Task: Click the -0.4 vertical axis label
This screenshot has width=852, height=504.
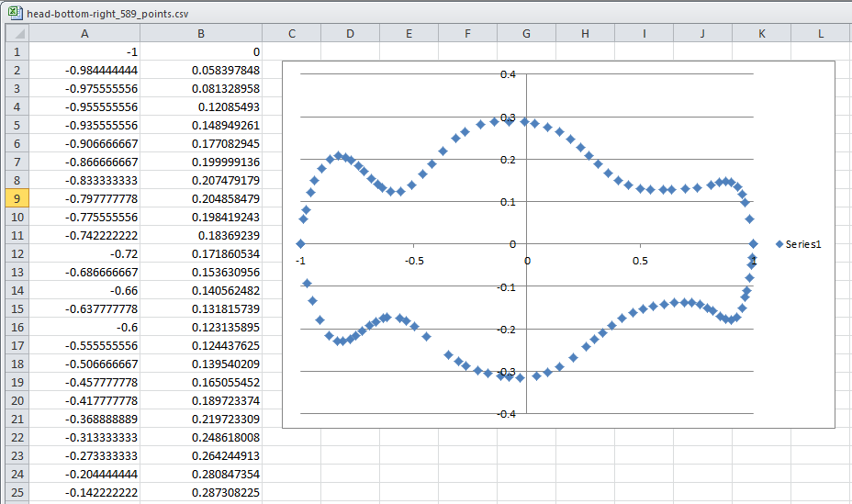Action: point(507,414)
